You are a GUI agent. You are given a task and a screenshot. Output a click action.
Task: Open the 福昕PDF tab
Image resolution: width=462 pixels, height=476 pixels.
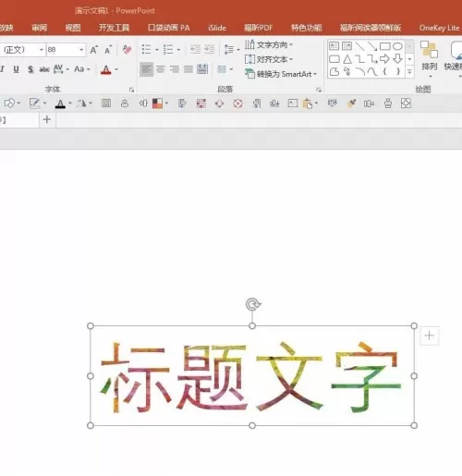click(x=259, y=28)
